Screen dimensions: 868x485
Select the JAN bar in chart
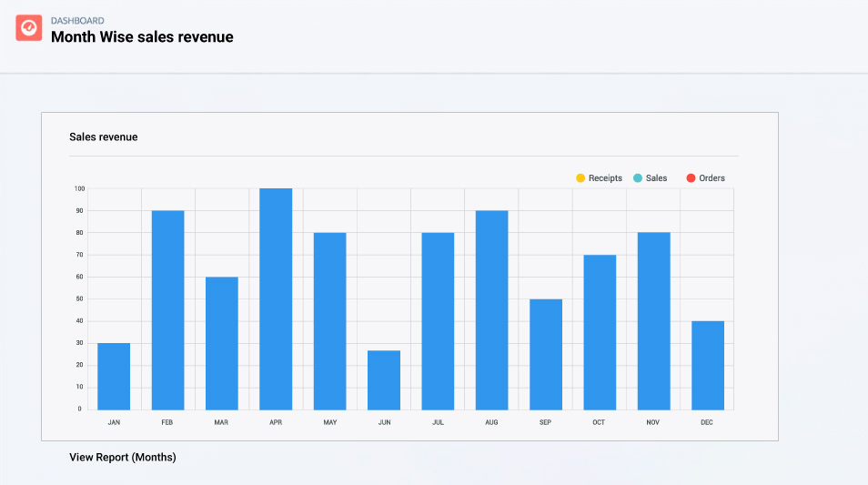[x=114, y=376]
